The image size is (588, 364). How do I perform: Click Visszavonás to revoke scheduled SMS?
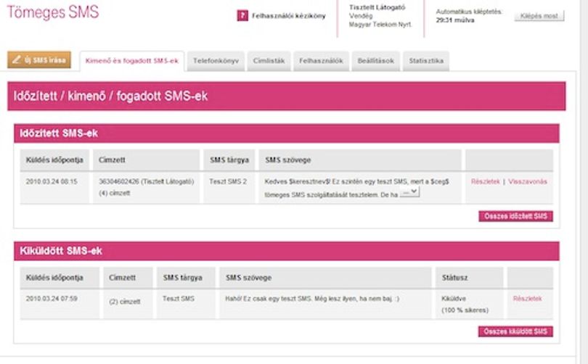(528, 181)
